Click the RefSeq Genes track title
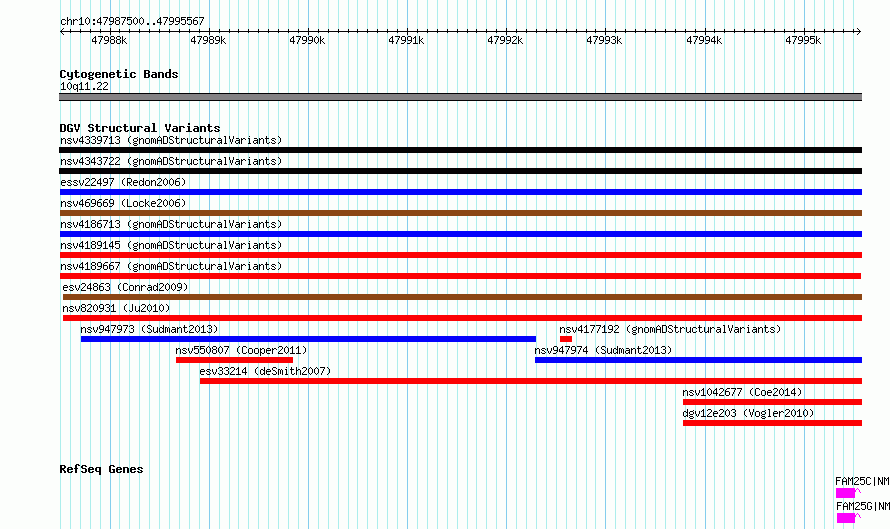Screen dimensions: 890x529 (x=101, y=469)
